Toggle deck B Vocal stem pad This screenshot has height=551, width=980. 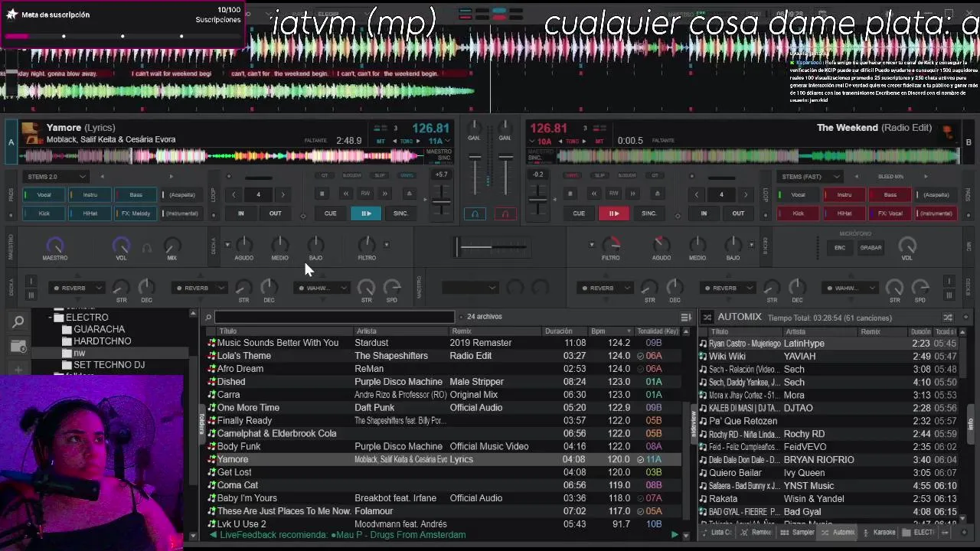(x=798, y=194)
